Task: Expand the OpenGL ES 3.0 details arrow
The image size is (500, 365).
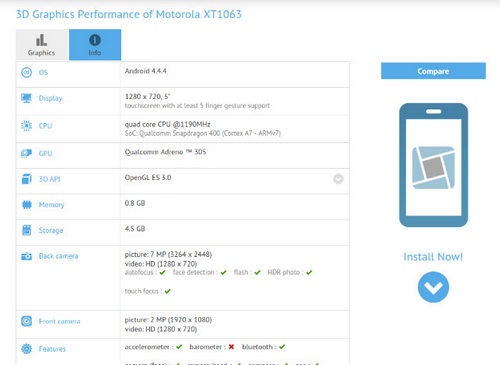Action: (x=338, y=179)
